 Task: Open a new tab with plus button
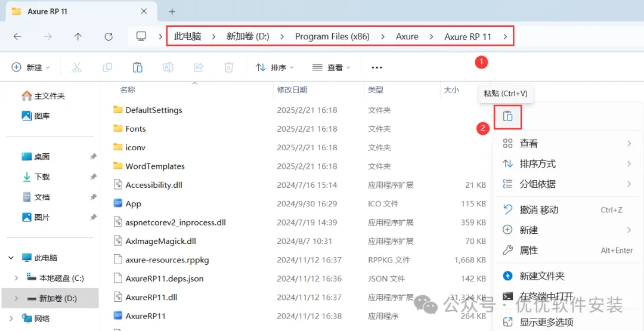(172, 11)
